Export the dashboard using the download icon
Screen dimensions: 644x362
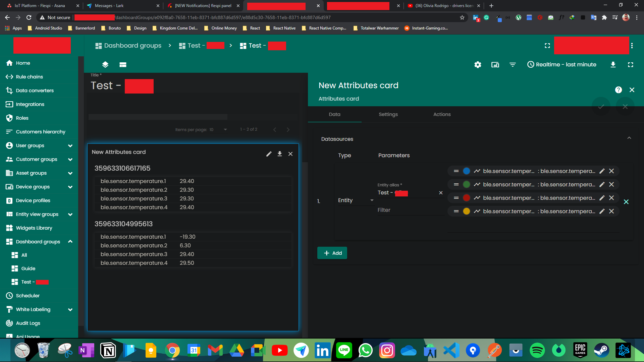tap(613, 64)
